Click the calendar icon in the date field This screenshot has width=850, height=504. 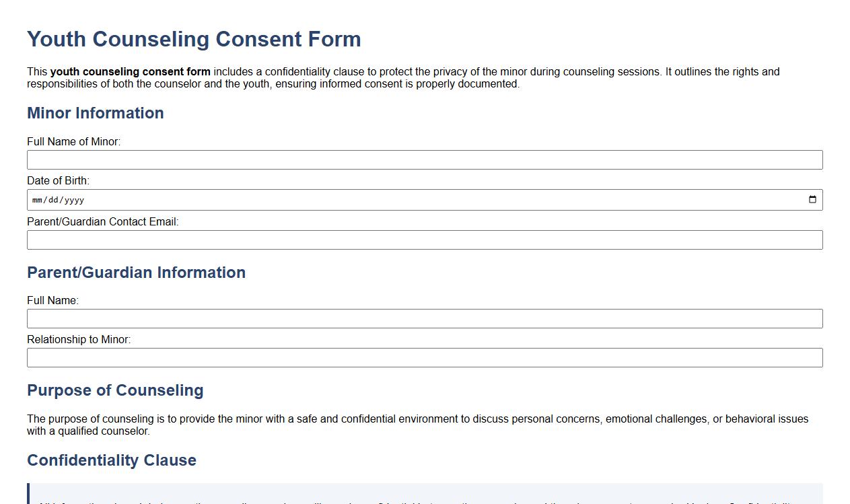tap(813, 199)
